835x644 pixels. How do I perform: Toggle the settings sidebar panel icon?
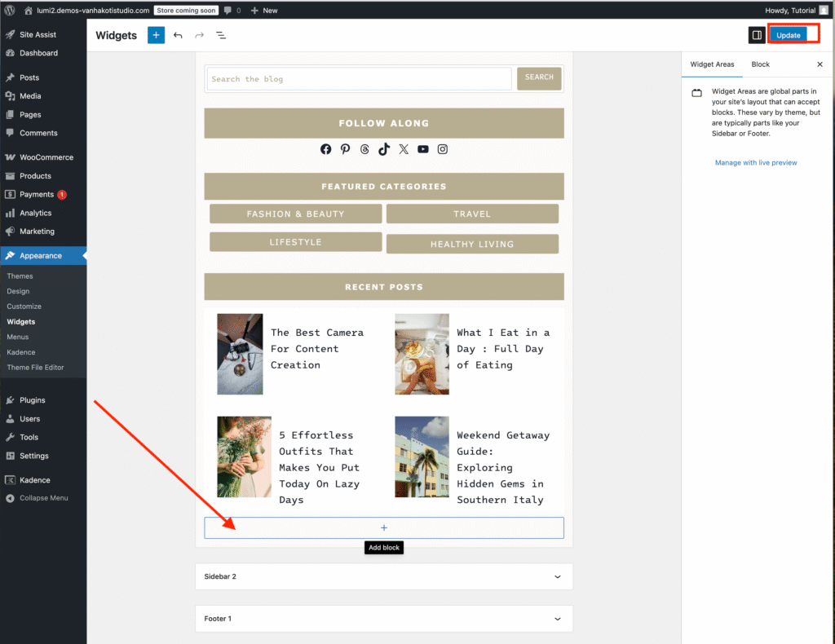[757, 35]
